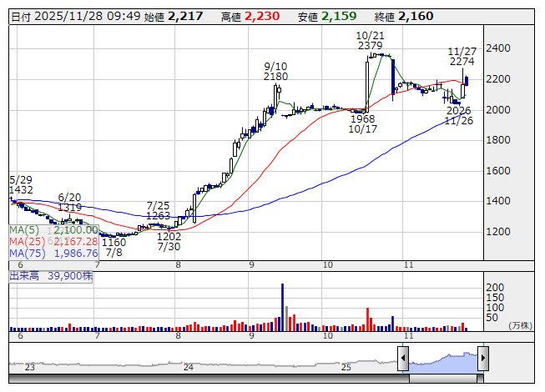Viewport: 545px width, 392px height.
Task: Click the 1202 7/30 low label
Action: tap(169, 242)
